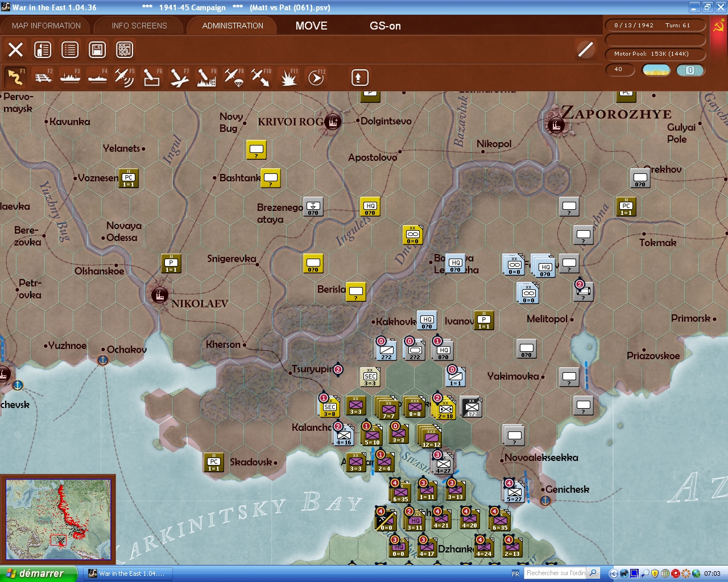The width and height of the screenshot is (728, 582).
Task: Select the Bomb unit mode (F6) icon
Action: coord(152,77)
